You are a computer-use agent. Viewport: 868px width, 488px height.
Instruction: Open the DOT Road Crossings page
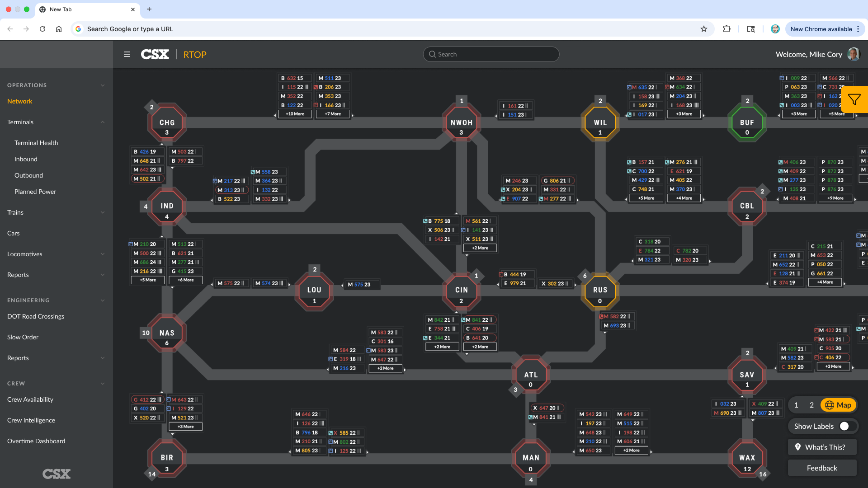tap(35, 316)
